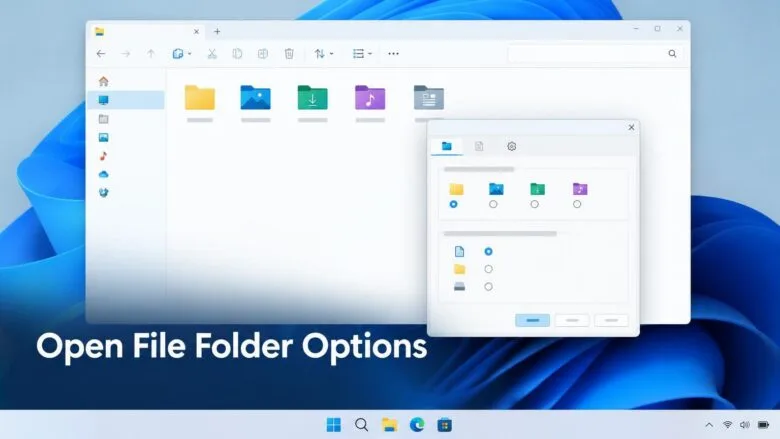Open the Documents sidebar item

pos(103,119)
